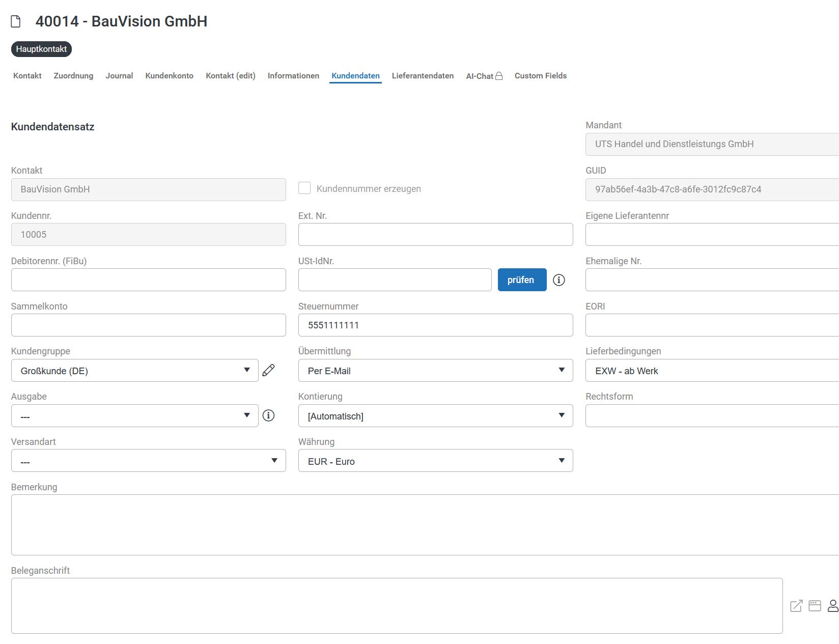The image size is (839, 644).
Task: Select the Kundenkonto tab
Action: (170, 76)
